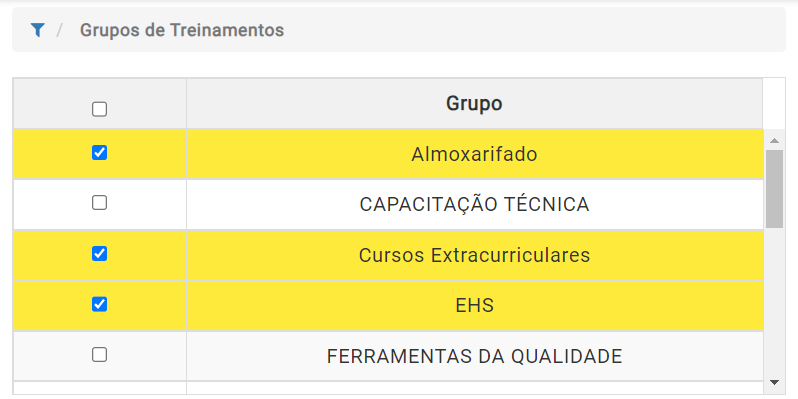Click the scrollbar up arrow
The height and width of the screenshot is (399, 798).
tap(775, 140)
